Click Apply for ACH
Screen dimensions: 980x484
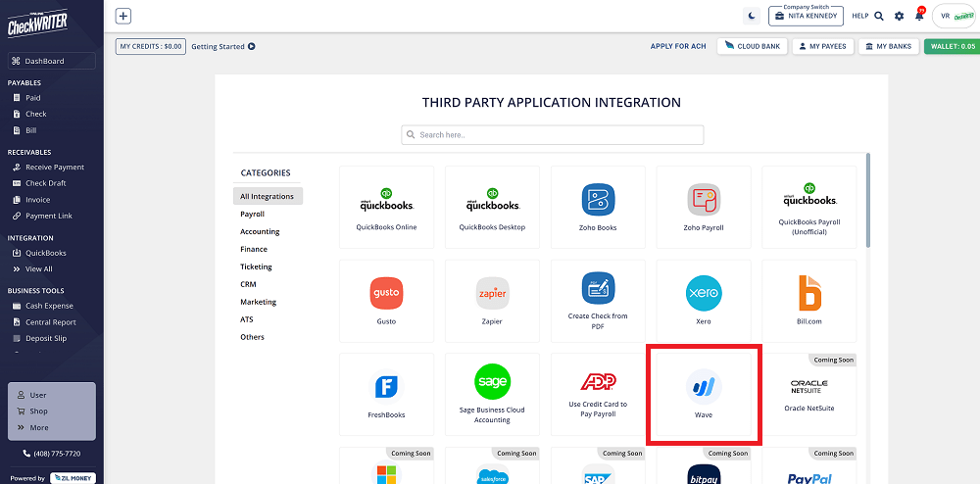[678, 46]
